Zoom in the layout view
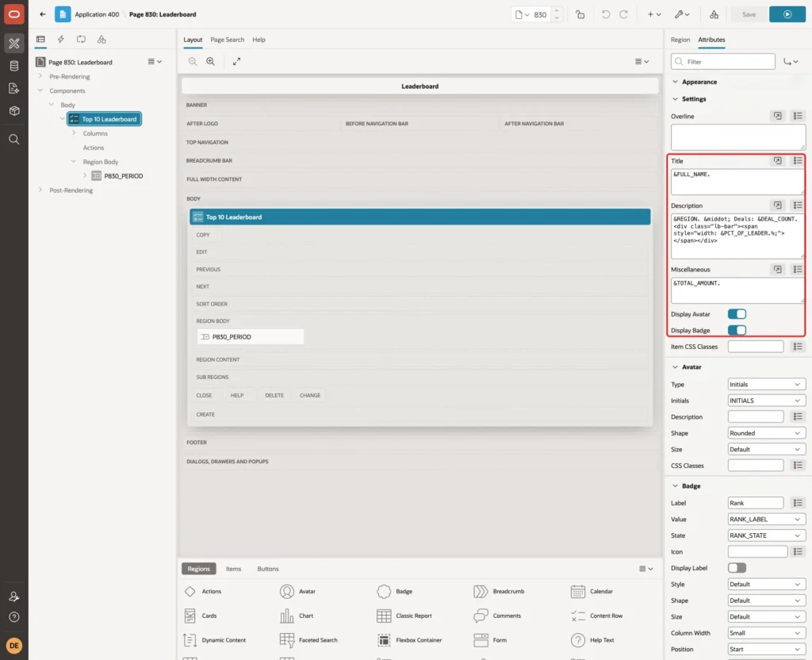 click(x=211, y=61)
